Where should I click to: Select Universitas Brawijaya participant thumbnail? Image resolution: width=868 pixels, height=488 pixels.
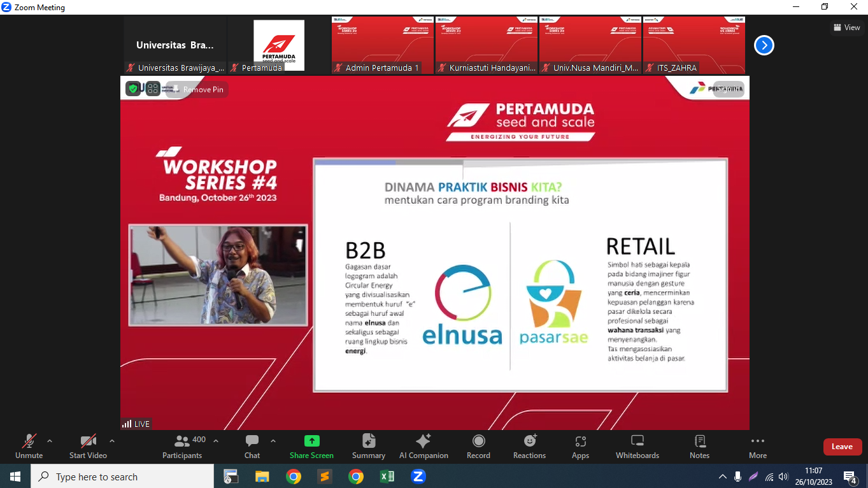pos(175,45)
